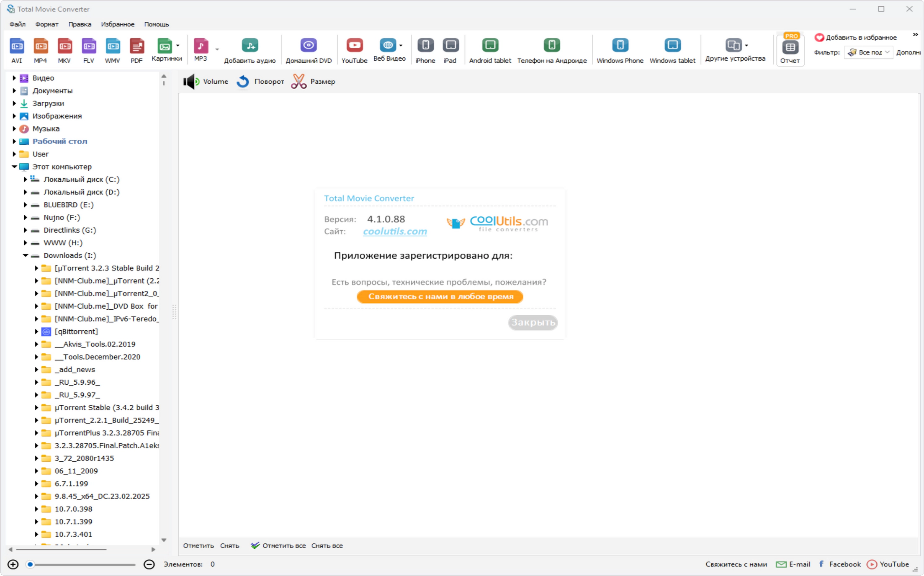
Task: Expand the [qBittorrent] folder
Action: click(x=36, y=332)
